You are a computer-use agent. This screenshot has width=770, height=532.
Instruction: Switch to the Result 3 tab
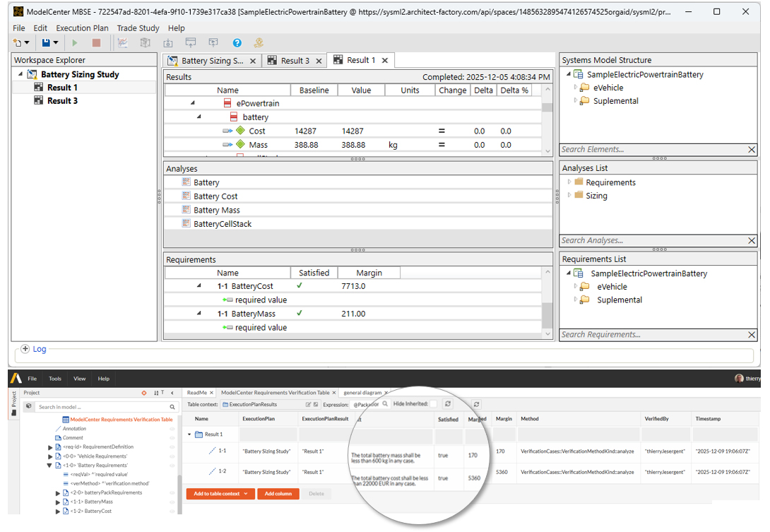pos(295,61)
